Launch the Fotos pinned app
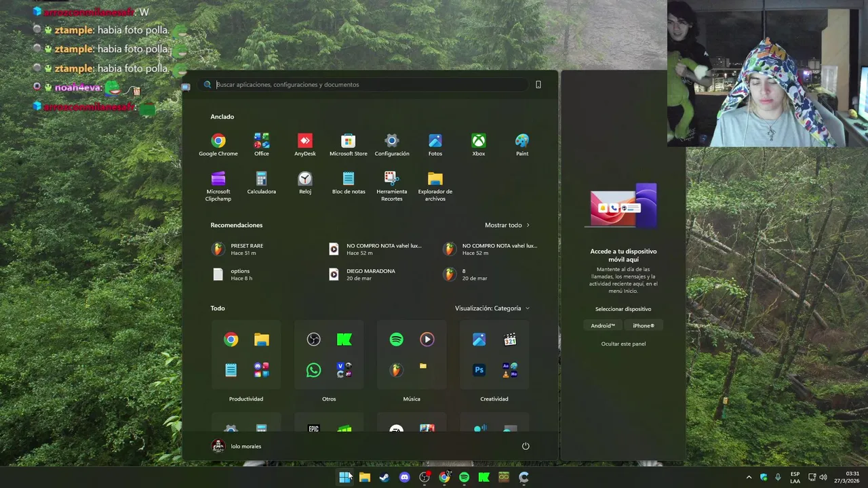The width and height of the screenshot is (868, 488). coord(435,144)
